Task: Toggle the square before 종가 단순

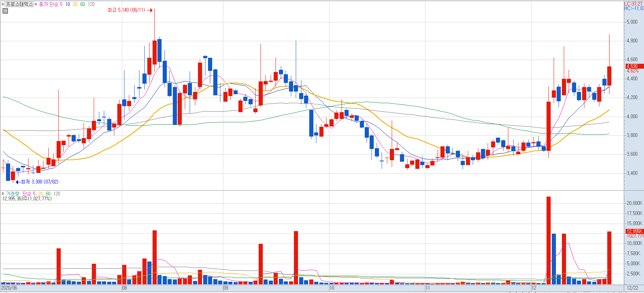Action: point(36,4)
